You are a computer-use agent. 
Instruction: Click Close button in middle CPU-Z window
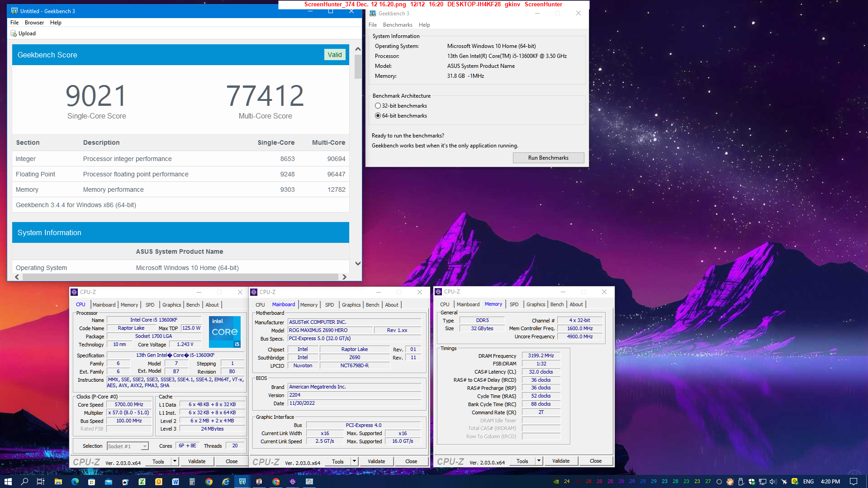[x=411, y=462]
